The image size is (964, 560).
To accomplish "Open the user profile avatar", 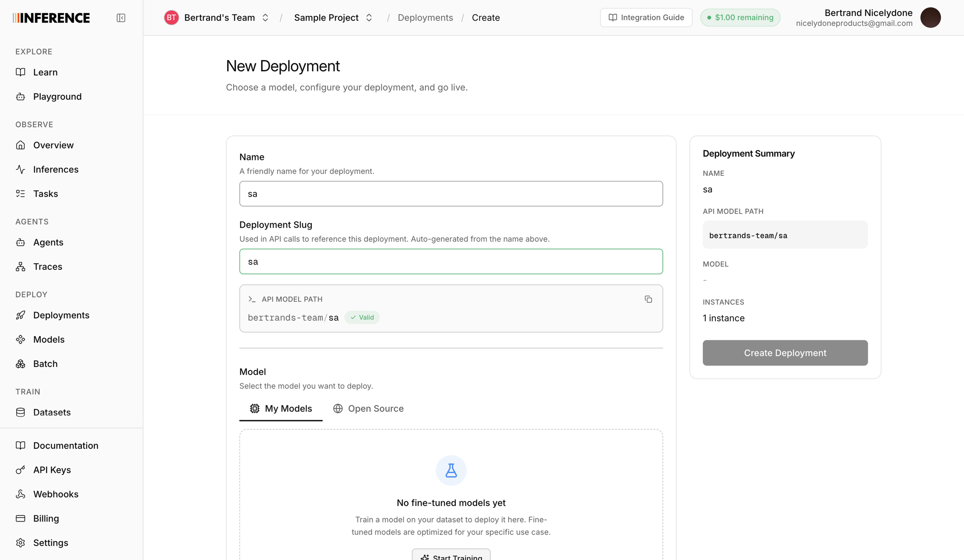I will click(931, 18).
